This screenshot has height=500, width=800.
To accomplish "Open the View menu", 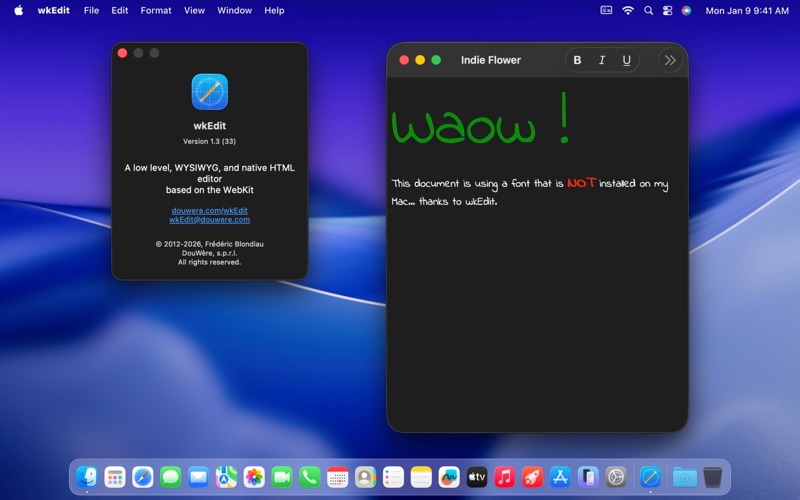I will click(194, 10).
